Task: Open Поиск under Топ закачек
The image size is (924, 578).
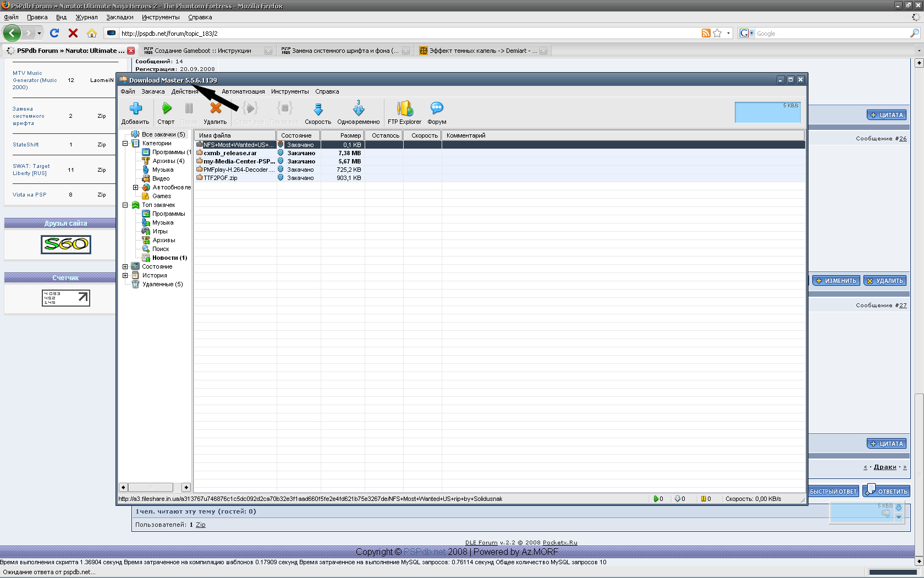Action: (x=161, y=249)
